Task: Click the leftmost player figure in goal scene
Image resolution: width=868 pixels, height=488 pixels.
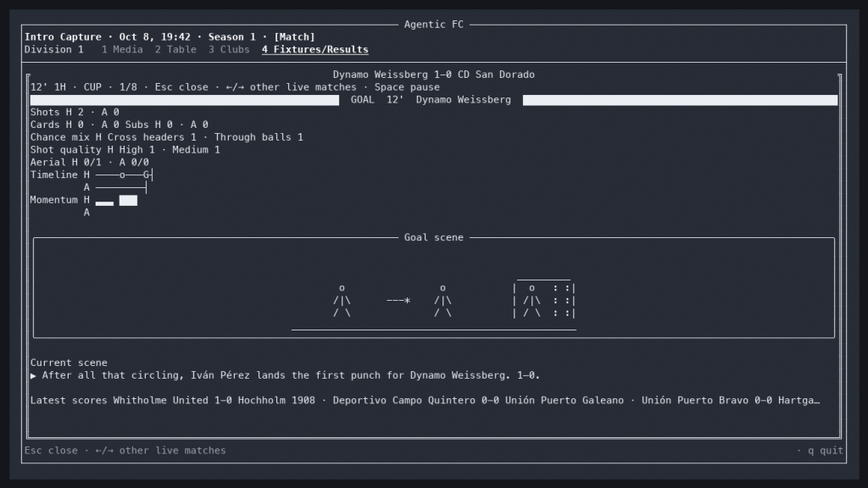Action: 342,301
